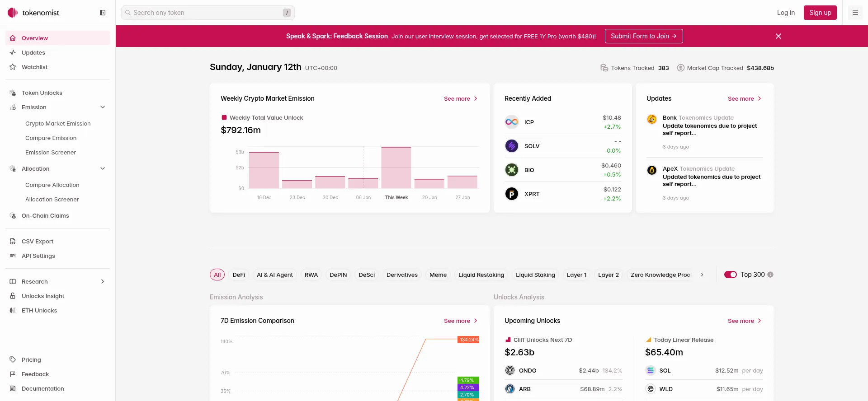Open the Bonk Tokenomics Update entry
The width and height of the screenshot is (868, 401).
coord(705,132)
